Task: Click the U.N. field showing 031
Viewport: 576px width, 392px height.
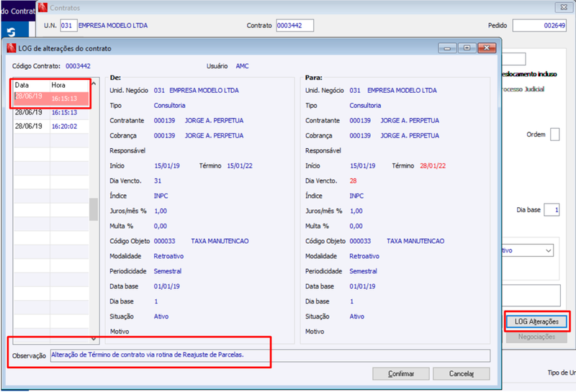Action: 68,26
